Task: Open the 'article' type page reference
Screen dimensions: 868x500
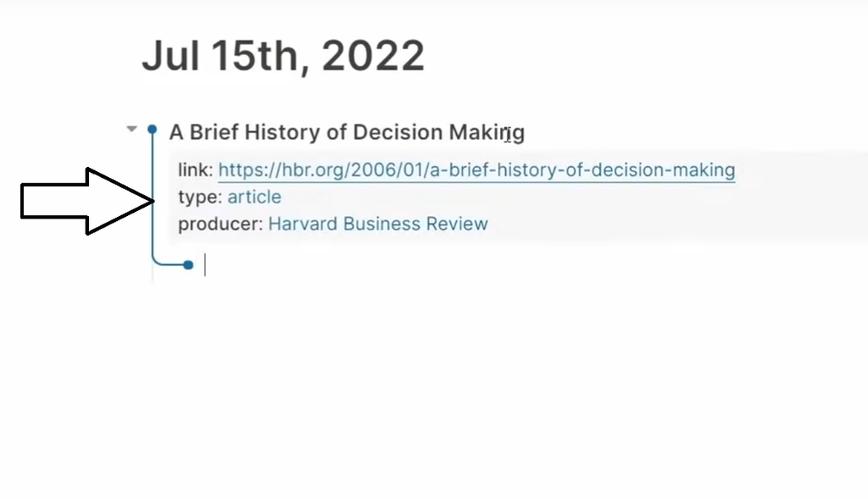Action: 254,197
